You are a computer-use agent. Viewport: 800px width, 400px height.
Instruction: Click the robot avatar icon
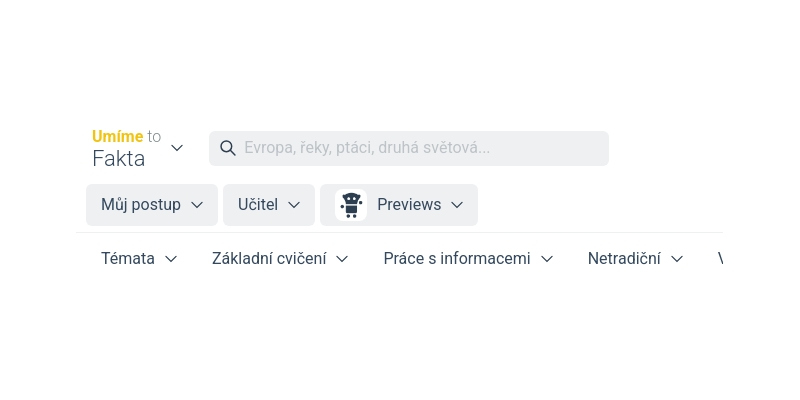click(351, 205)
